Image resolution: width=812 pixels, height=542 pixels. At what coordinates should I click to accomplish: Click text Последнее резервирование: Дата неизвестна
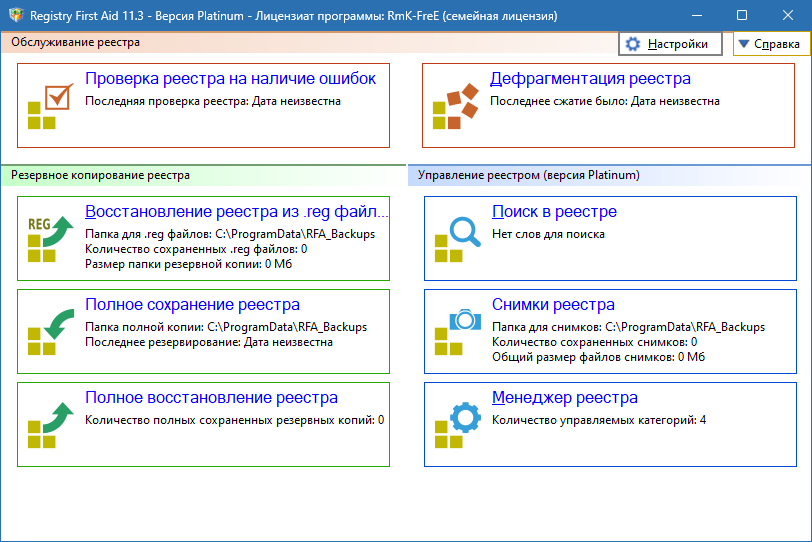point(209,342)
